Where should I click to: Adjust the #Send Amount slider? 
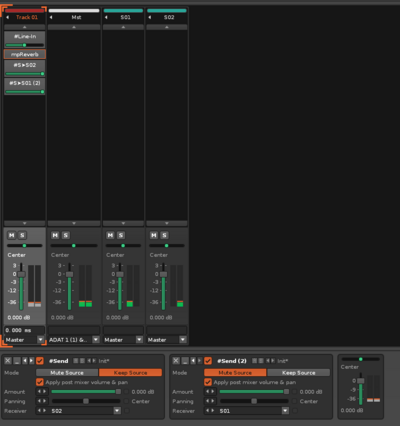pos(86,392)
